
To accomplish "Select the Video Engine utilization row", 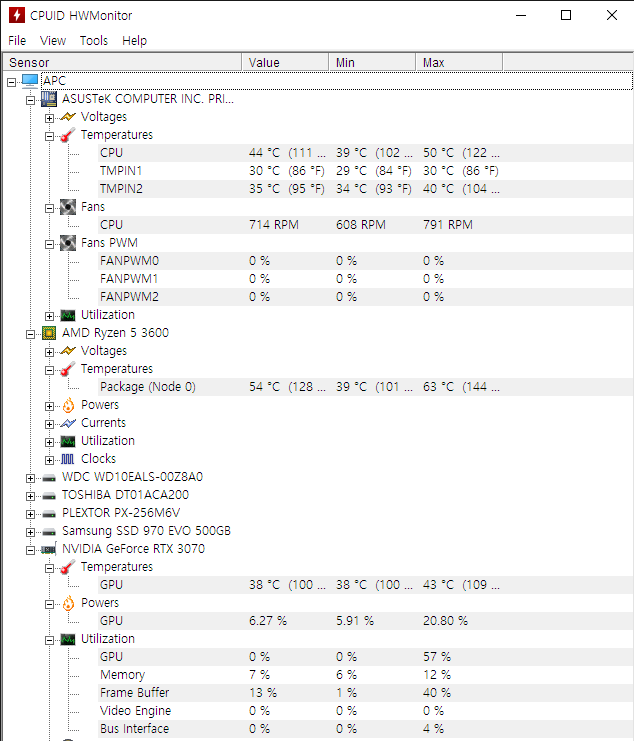I will [366, 711].
